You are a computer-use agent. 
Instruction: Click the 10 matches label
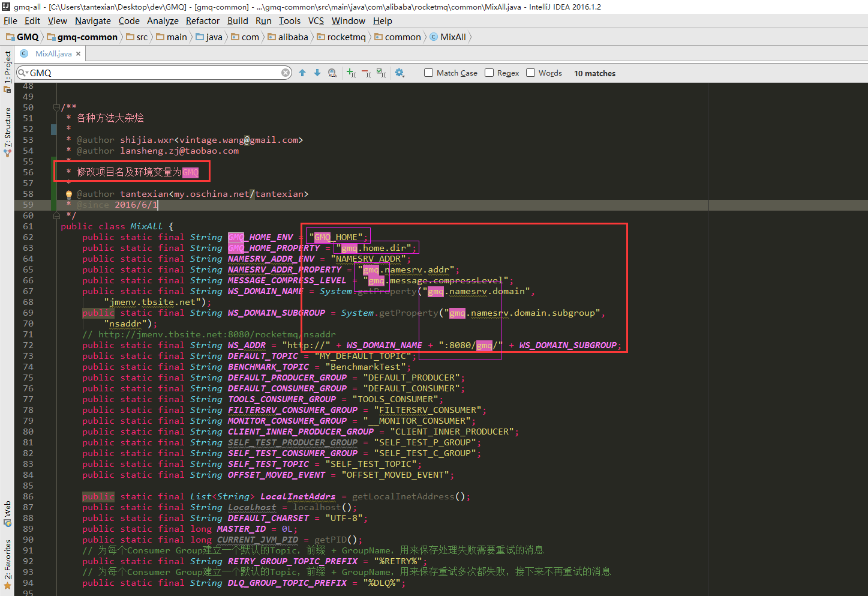(x=594, y=73)
